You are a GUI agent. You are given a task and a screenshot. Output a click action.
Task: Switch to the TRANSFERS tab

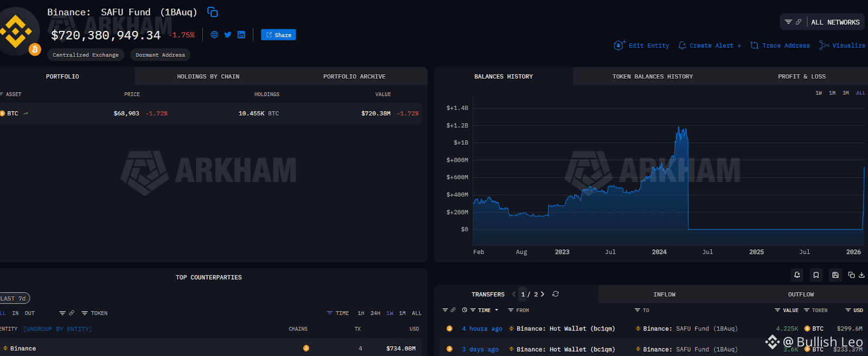pos(488,294)
